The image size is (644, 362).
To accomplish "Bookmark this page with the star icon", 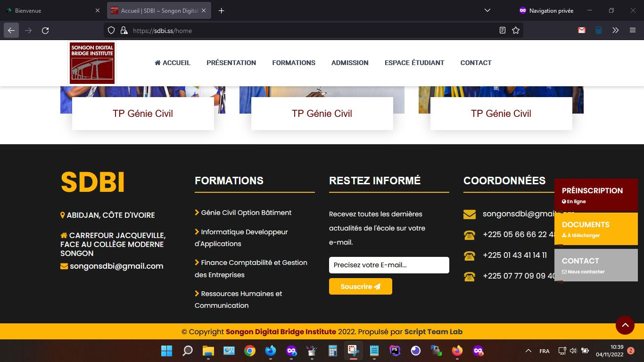I will tap(516, 31).
